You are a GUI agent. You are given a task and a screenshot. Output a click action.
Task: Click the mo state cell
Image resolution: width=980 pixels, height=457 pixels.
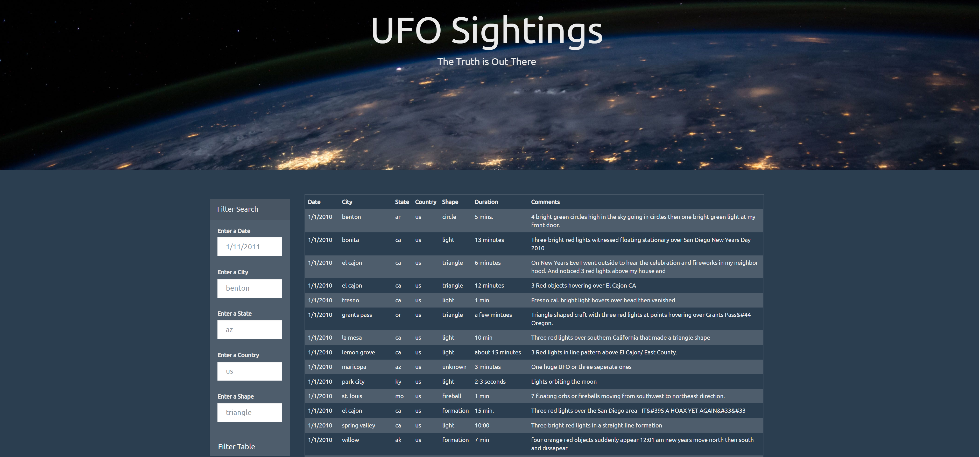(x=399, y=396)
